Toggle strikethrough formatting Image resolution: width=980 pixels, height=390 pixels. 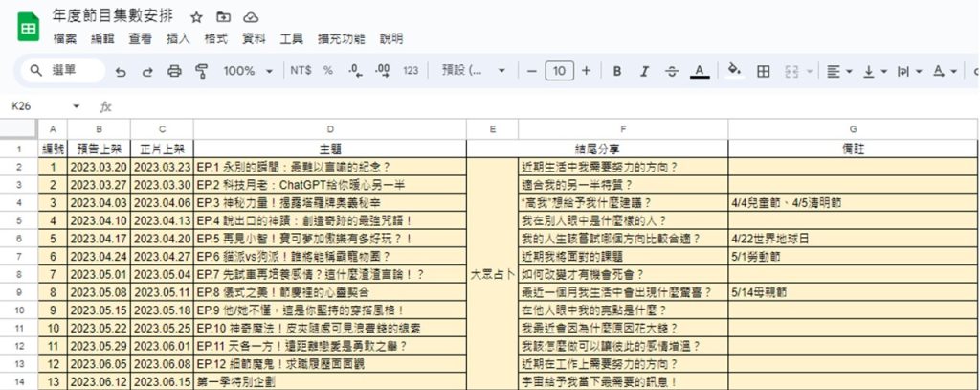[672, 71]
